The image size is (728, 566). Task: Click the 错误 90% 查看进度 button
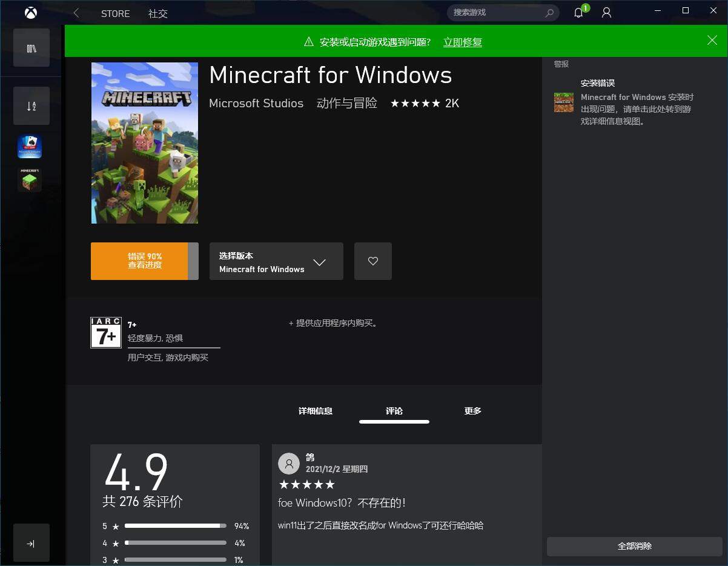[x=145, y=261]
